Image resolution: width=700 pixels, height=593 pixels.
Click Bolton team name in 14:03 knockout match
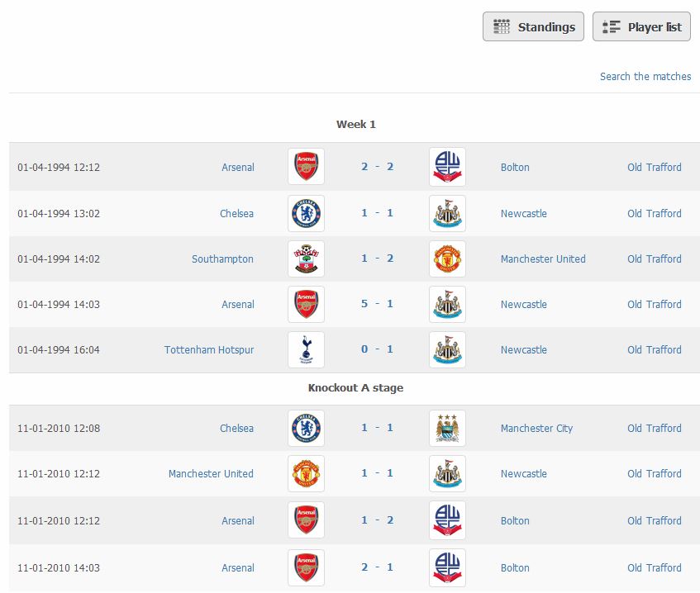pyautogui.click(x=515, y=568)
